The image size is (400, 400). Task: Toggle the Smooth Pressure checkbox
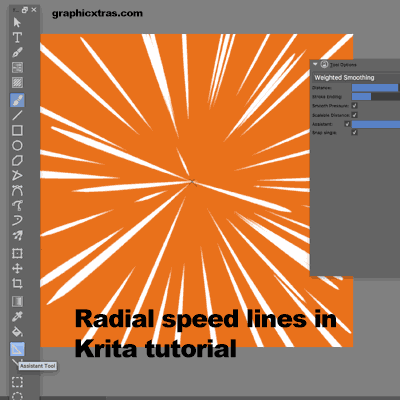click(354, 106)
